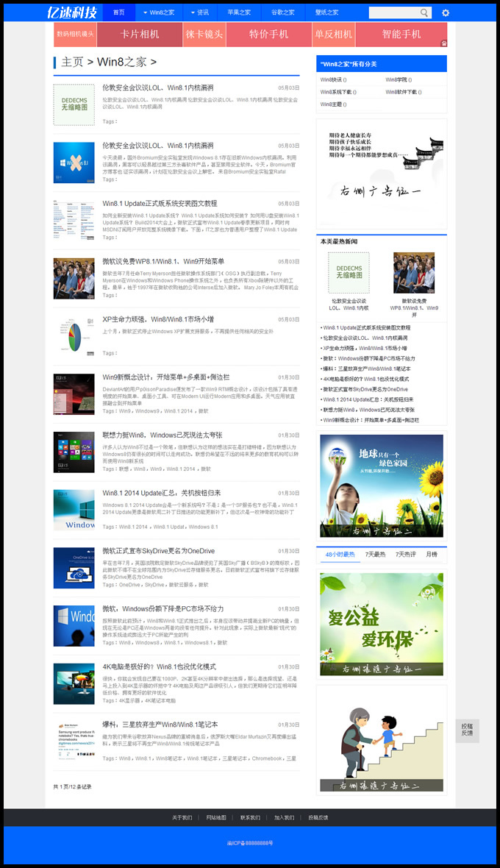Image resolution: width=500 pixels, height=868 pixels.
Task: Open the 联想力挺Win8 start screen thumbnail
Action: tap(74, 452)
